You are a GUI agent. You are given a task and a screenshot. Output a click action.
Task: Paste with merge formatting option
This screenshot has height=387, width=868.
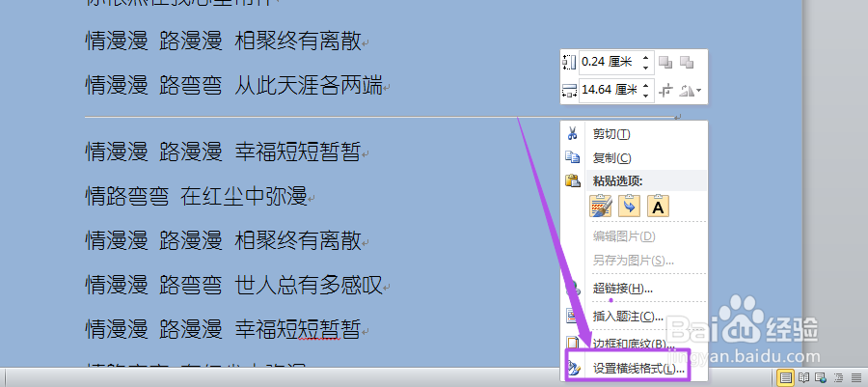tap(630, 206)
